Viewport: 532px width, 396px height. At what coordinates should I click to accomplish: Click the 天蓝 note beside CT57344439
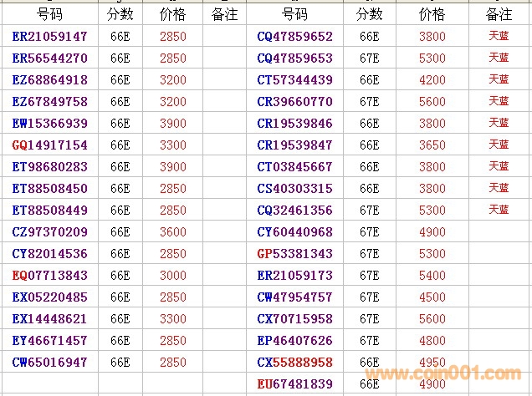pos(499,79)
